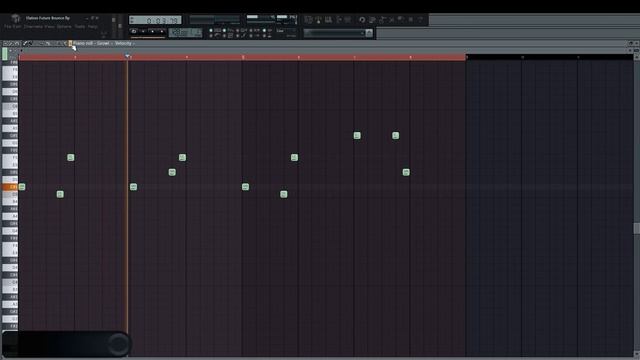Click the Record button in transport

coord(162,31)
